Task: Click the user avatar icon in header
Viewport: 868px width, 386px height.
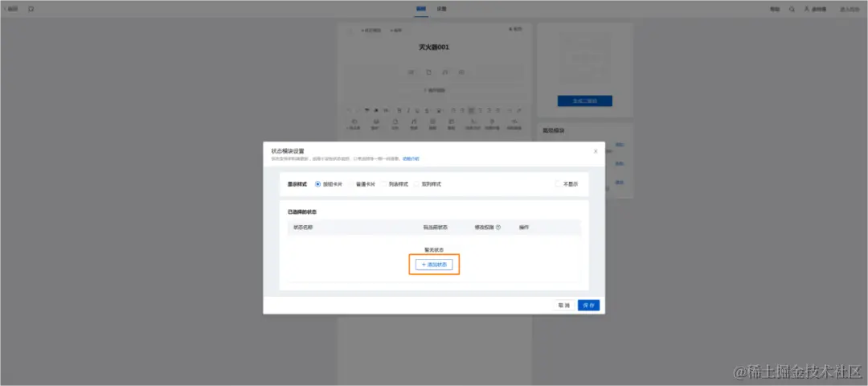Action: 807,10
